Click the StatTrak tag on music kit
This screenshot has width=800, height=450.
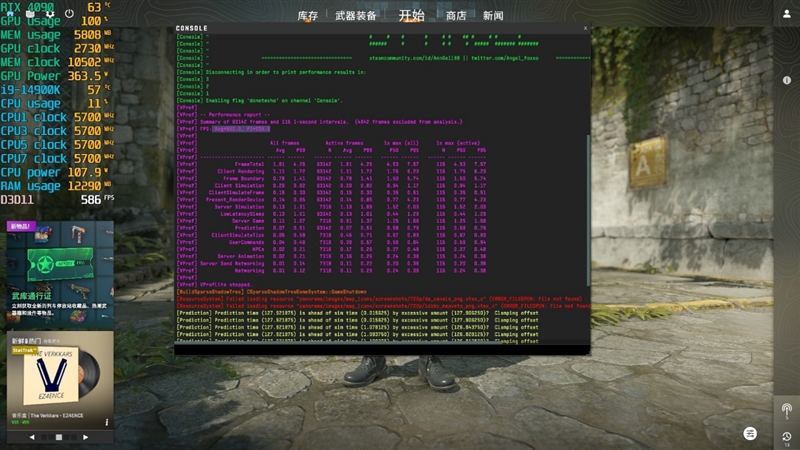click(23, 351)
